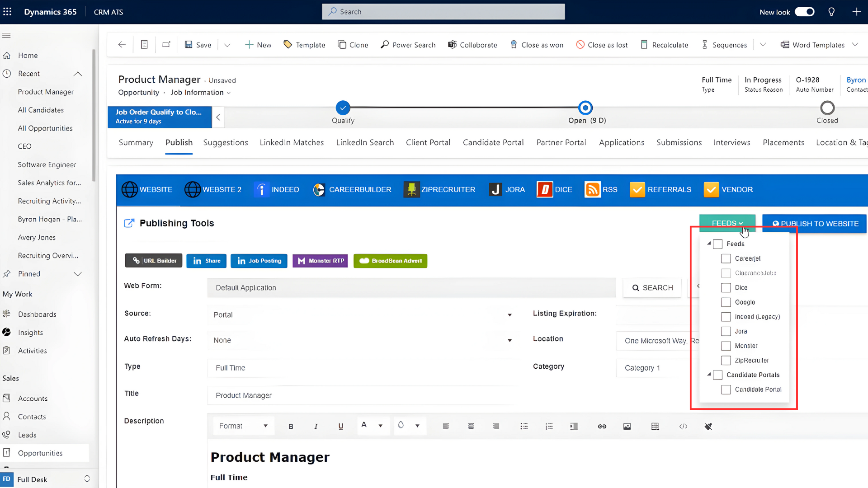Check the Careerjet feed checkbox
The height and width of the screenshot is (488, 868).
click(x=726, y=258)
